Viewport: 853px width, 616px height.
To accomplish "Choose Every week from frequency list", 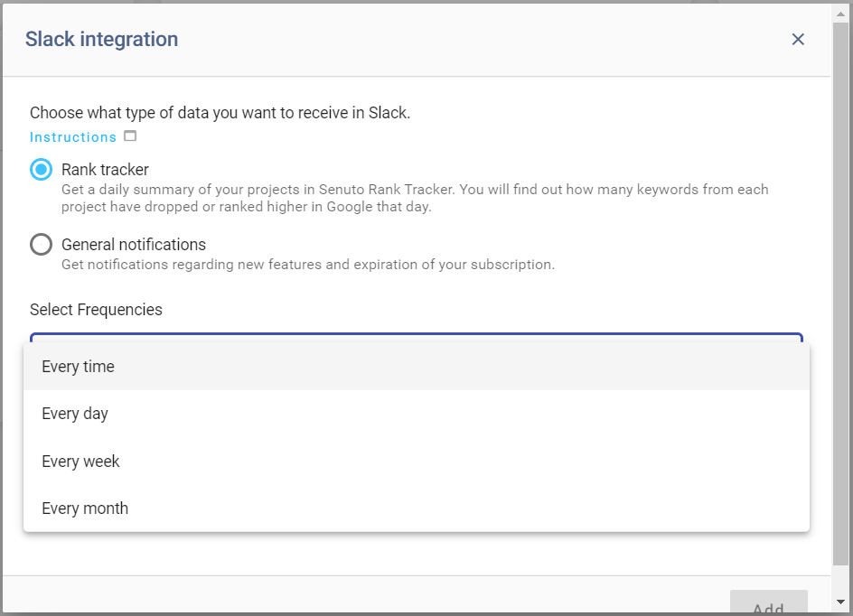I will (x=417, y=461).
